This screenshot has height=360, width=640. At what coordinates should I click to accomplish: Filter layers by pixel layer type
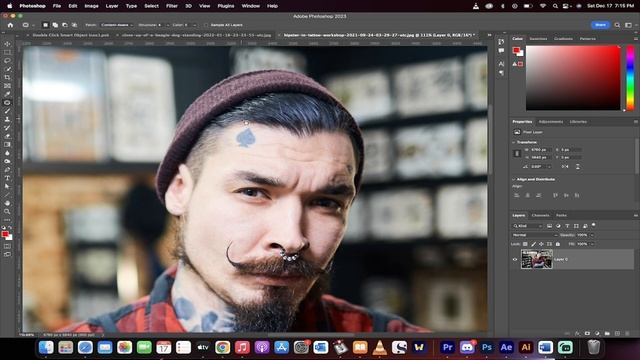pyautogui.click(x=549, y=226)
